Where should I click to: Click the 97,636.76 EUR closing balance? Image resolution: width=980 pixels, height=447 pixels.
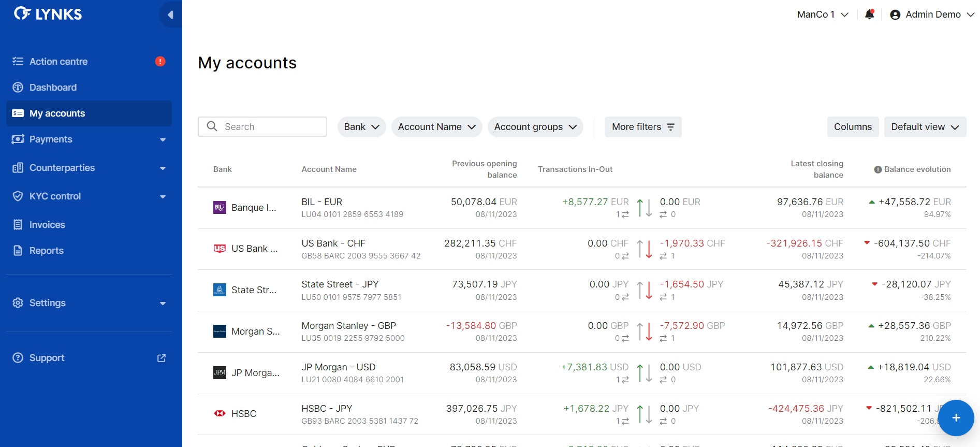pyautogui.click(x=810, y=202)
